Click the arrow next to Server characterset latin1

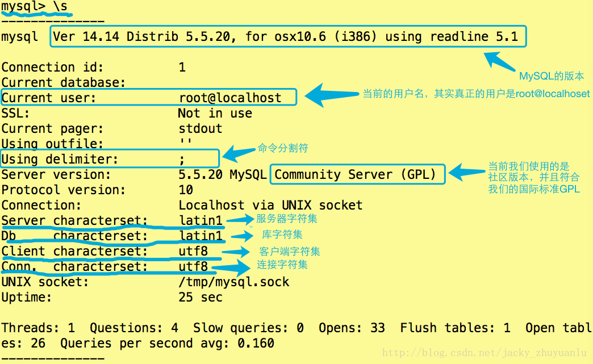pos(240,219)
